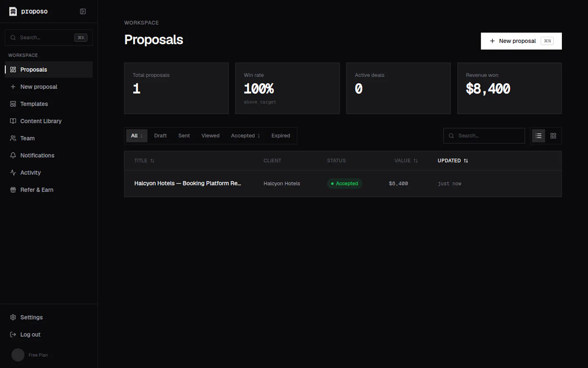
Task: Click the Proposals grid icon in sidebar
Action: coord(13,70)
